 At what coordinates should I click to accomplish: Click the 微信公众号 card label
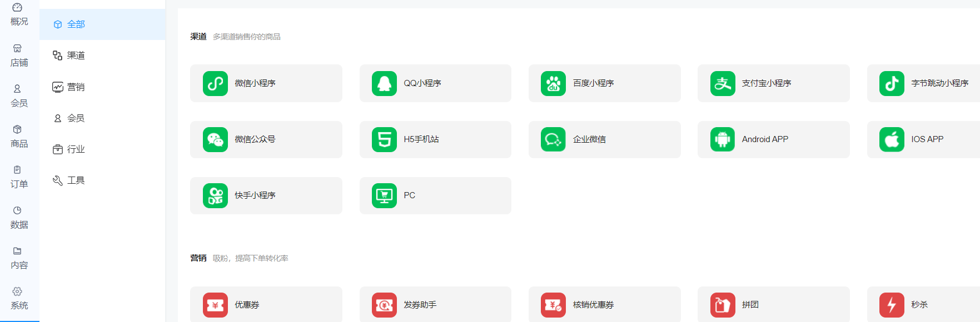[x=255, y=139]
